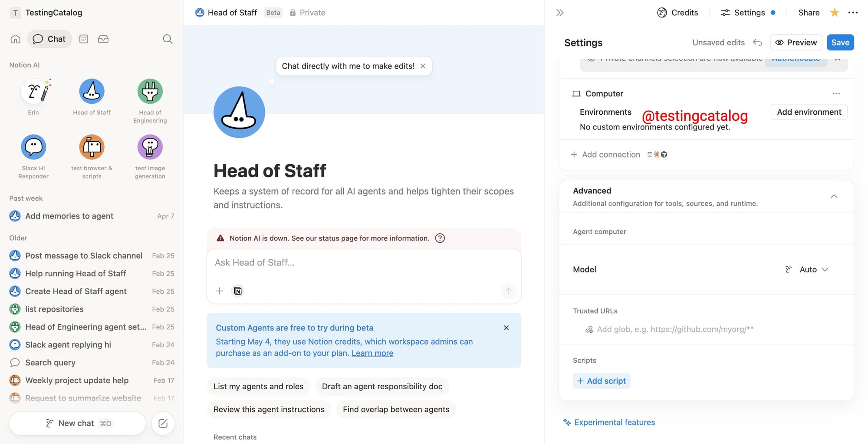The width and height of the screenshot is (868, 444).
Task: Start a New chat
Action: click(77, 424)
